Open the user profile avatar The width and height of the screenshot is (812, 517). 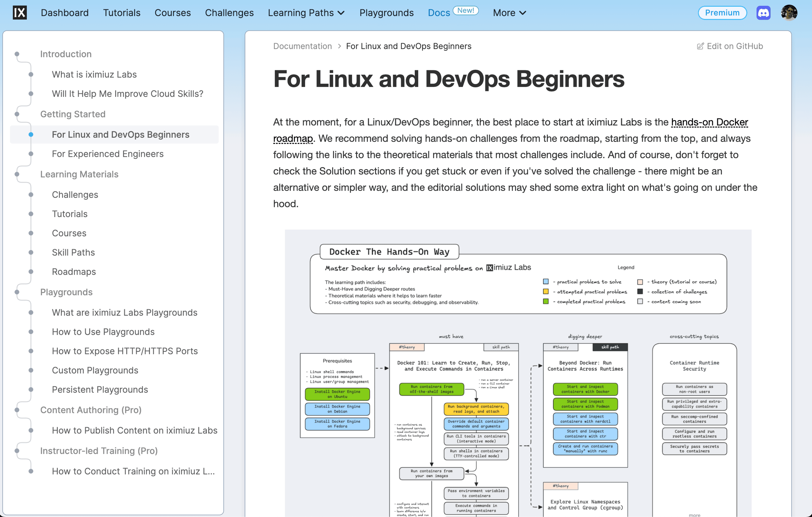point(789,13)
